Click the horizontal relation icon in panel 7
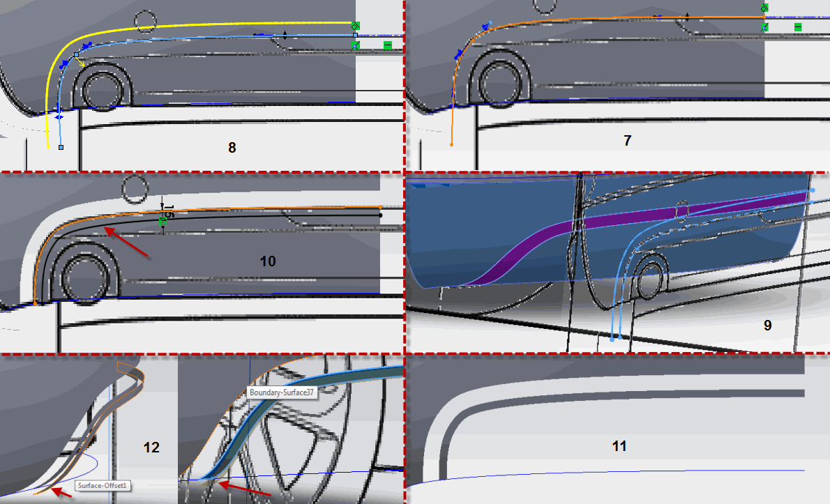This screenshot has width=830, height=504. click(x=798, y=27)
